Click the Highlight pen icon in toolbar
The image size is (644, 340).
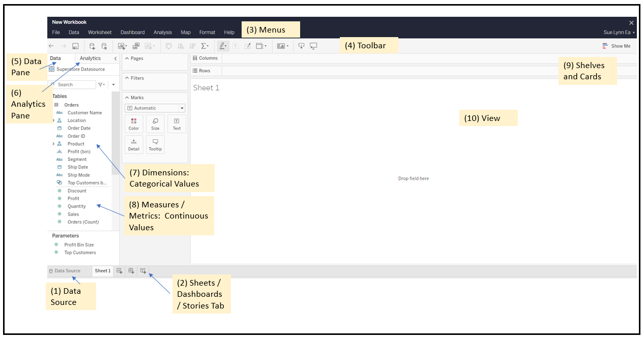tap(223, 46)
